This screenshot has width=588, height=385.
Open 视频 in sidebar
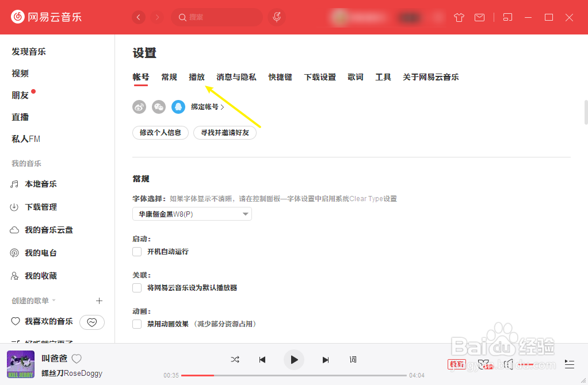(20, 74)
